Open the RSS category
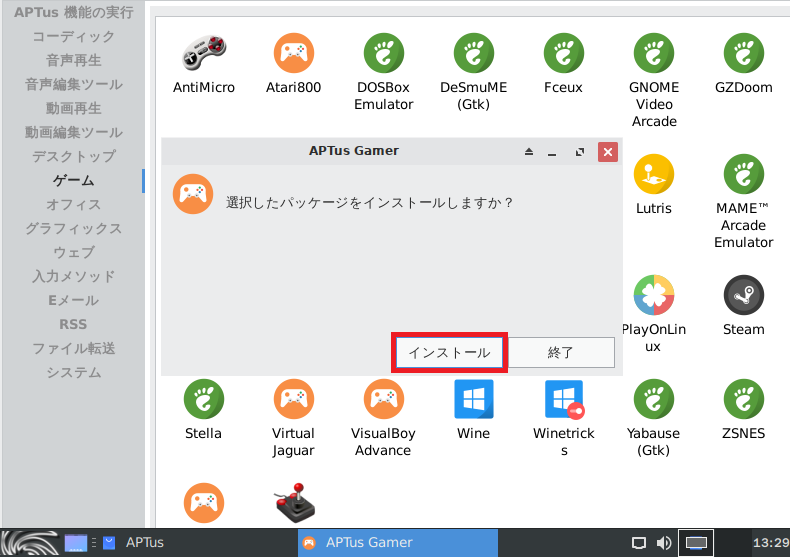Screen dimensions: 790x557 point(74,324)
